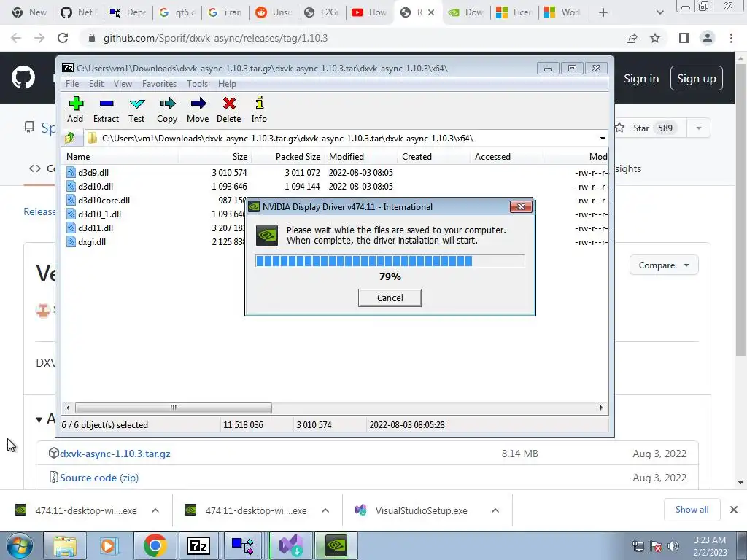Click Sign in on GitHub
This screenshot has height=560, width=747.
pos(641,79)
